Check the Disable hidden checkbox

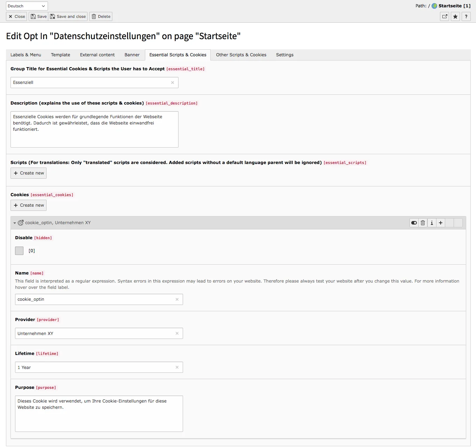[x=19, y=250]
